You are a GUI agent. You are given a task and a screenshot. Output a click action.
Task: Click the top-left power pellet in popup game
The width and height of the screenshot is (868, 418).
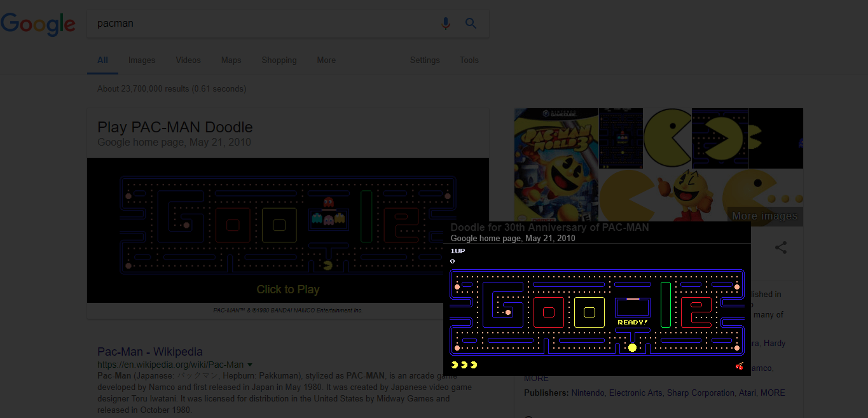457,287
